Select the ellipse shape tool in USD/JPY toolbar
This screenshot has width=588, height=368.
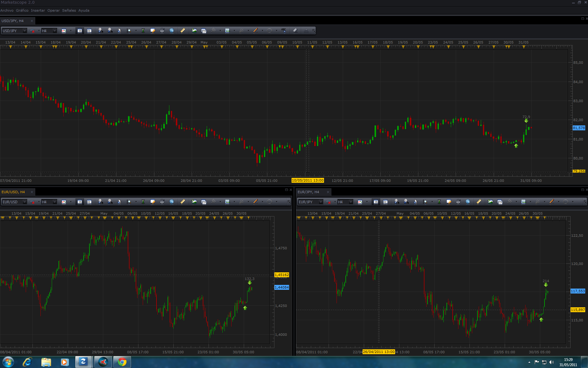coord(269,31)
